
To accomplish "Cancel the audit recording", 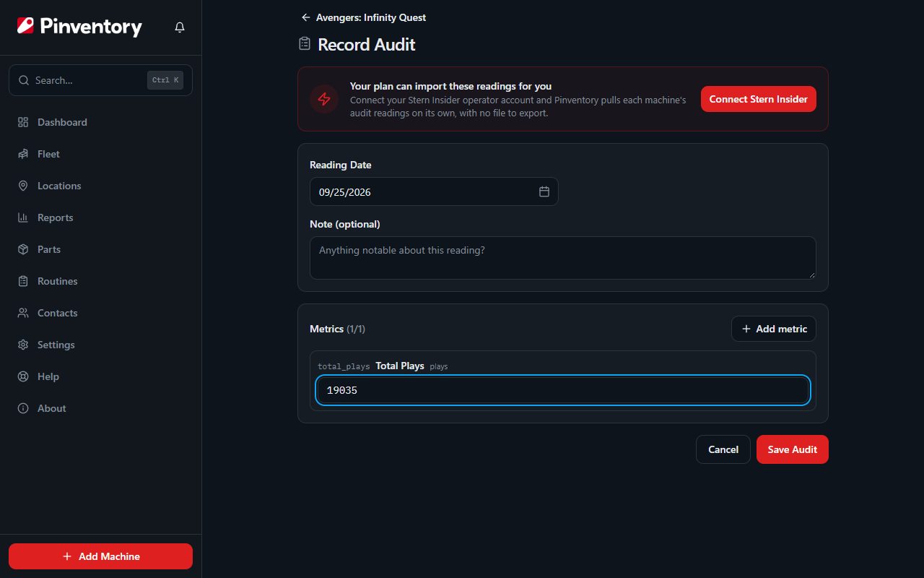I will 723,449.
